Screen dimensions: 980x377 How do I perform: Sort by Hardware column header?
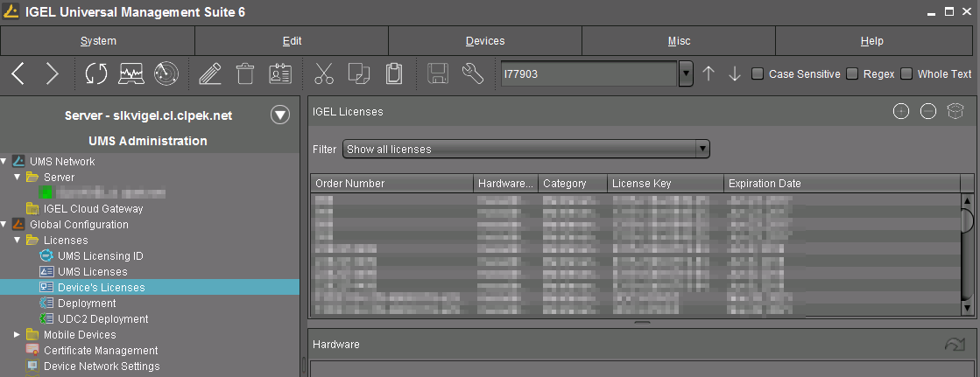[505, 184]
